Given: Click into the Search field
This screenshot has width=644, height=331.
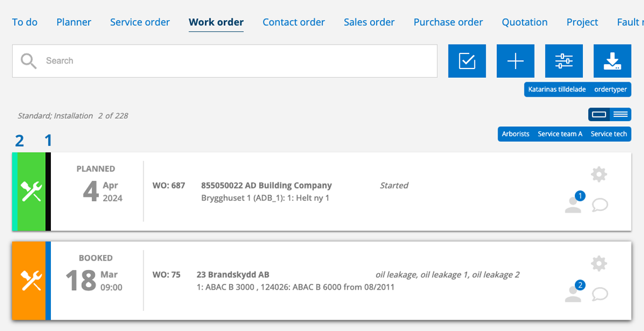Looking at the screenshot, I should (225, 61).
